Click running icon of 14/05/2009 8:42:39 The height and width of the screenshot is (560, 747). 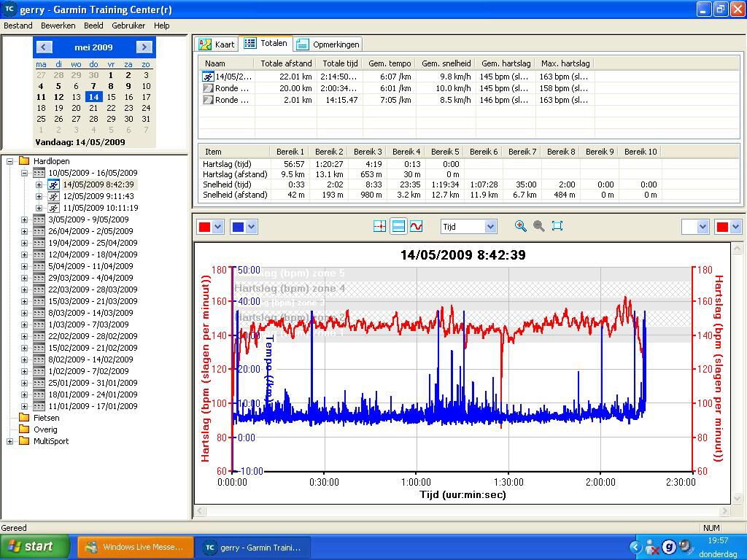(x=53, y=184)
